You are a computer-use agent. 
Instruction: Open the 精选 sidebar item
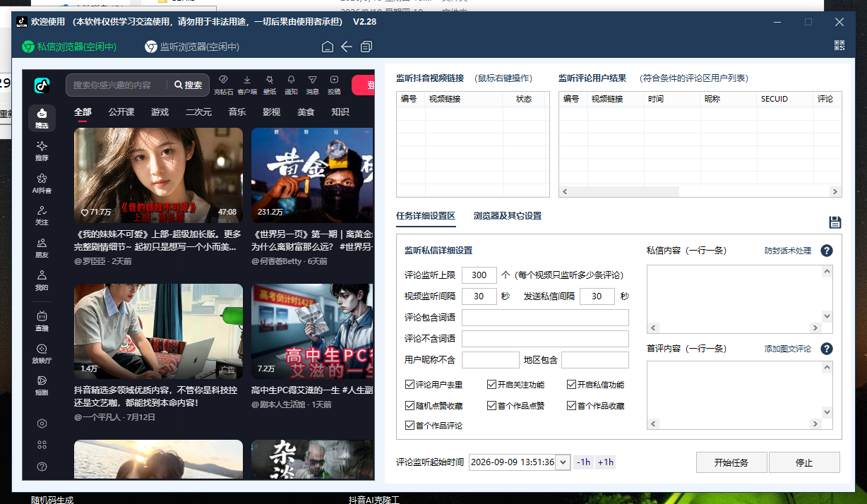tap(42, 118)
